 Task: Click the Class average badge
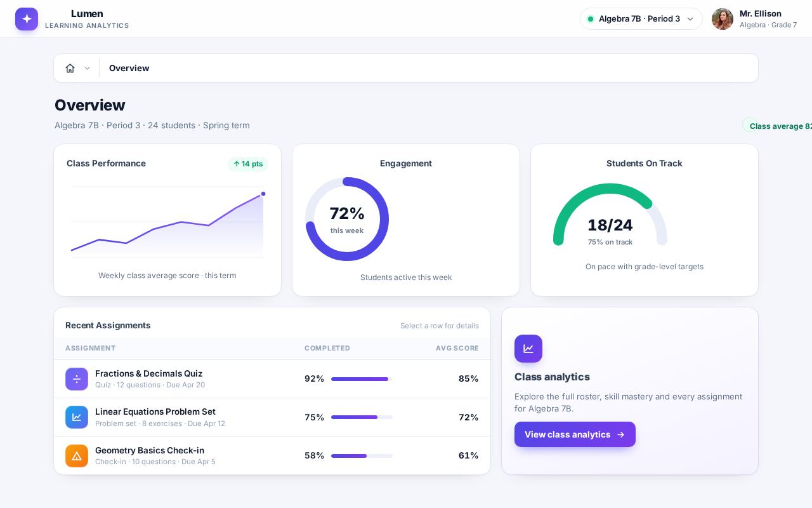pos(778,126)
